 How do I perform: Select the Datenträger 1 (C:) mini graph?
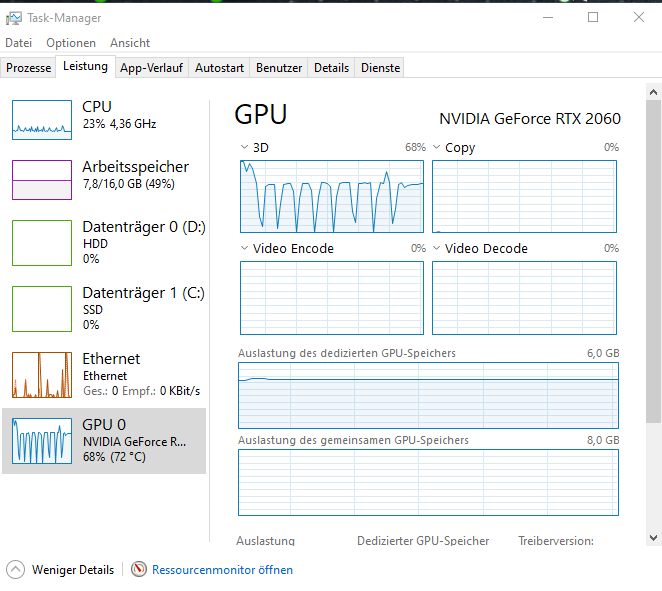coord(42,309)
